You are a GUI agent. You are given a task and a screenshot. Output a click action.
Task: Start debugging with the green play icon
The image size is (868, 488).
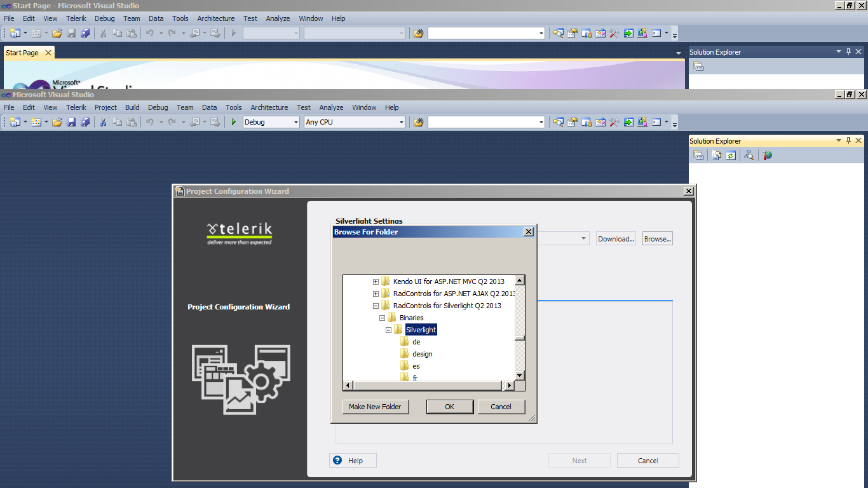pos(234,122)
